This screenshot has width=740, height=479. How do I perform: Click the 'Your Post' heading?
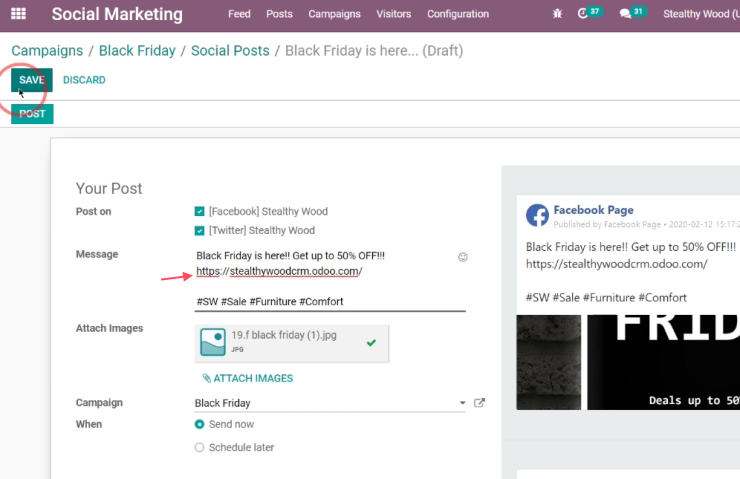pyautogui.click(x=109, y=188)
